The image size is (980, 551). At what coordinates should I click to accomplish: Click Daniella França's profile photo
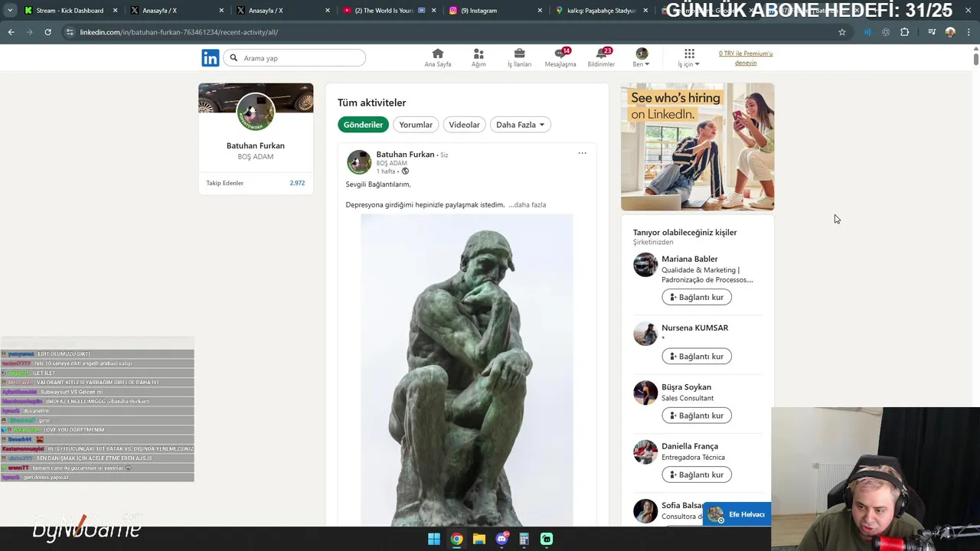click(x=645, y=452)
